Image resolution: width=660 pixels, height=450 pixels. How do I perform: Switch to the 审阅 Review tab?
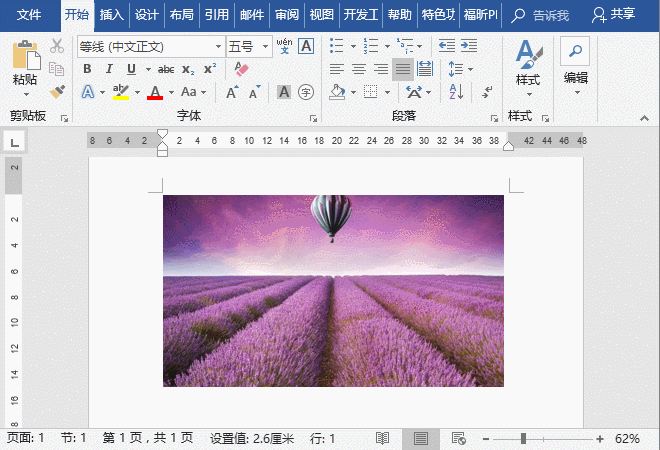point(286,15)
